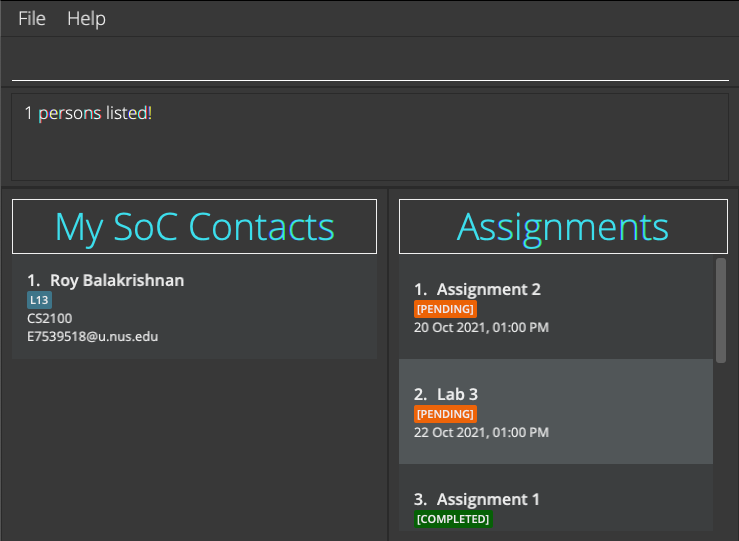Open the Help menu
This screenshot has height=541, width=739.
tap(86, 19)
